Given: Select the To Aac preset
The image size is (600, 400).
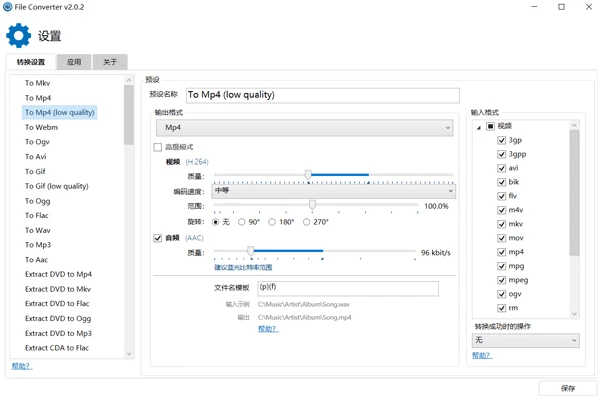Looking at the screenshot, I should (x=36, y=260).
